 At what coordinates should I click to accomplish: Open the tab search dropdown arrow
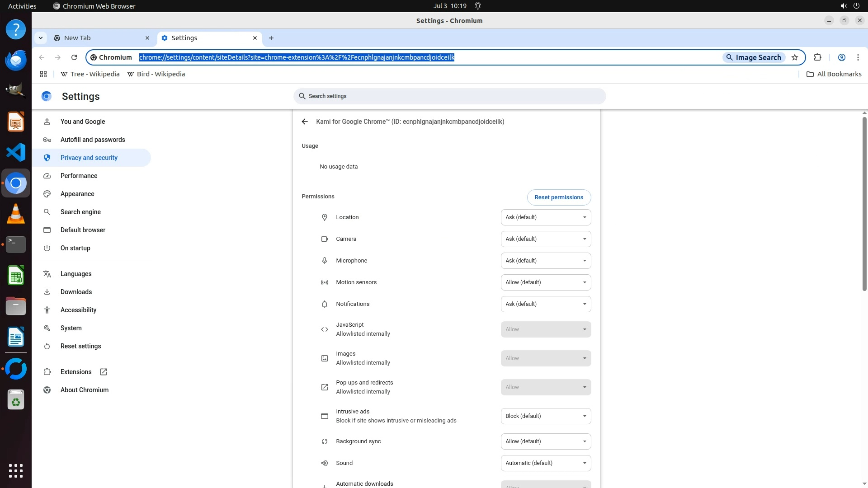[x=41, y=38]
